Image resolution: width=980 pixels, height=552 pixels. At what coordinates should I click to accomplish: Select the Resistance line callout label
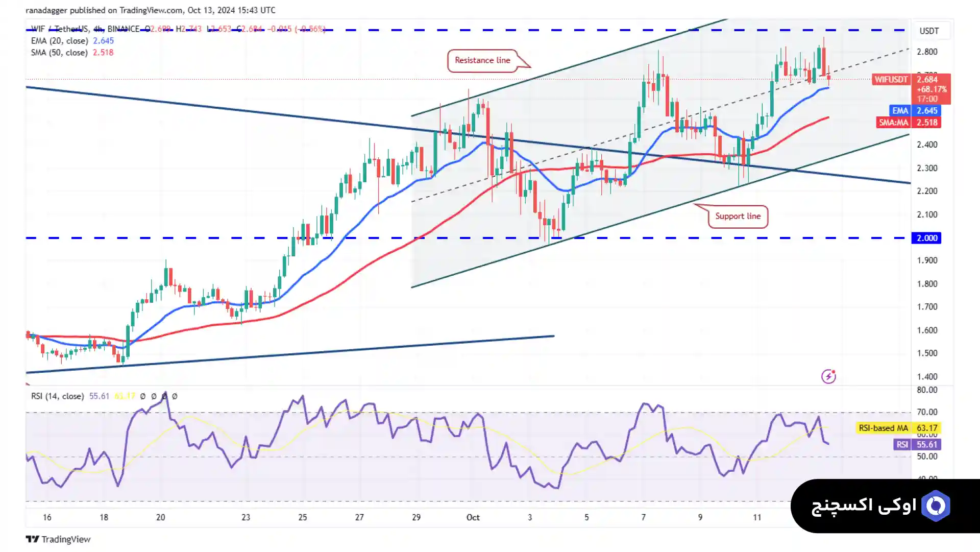482,60
